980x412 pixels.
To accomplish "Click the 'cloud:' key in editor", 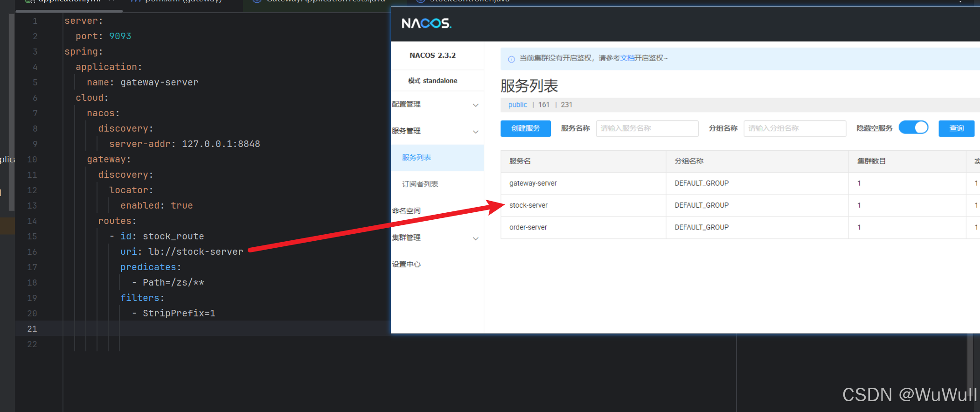I will click(92, 98).
